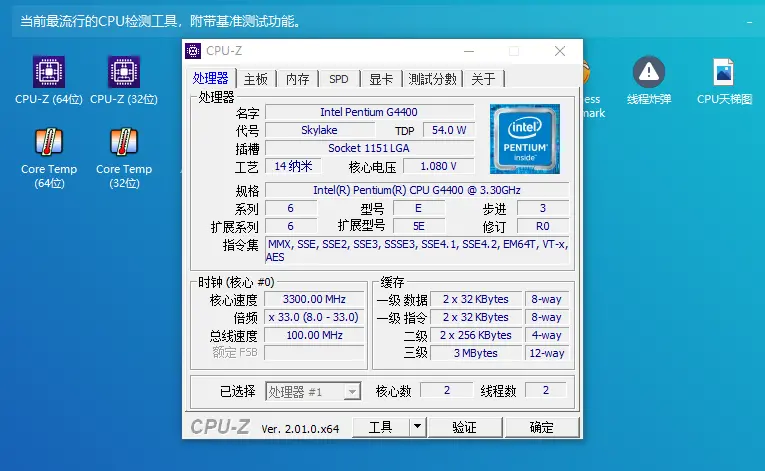Screen dimensions: 765x471
Task: Click the 100.00 MHz bus speed value
Action: (x=314, y=335)
